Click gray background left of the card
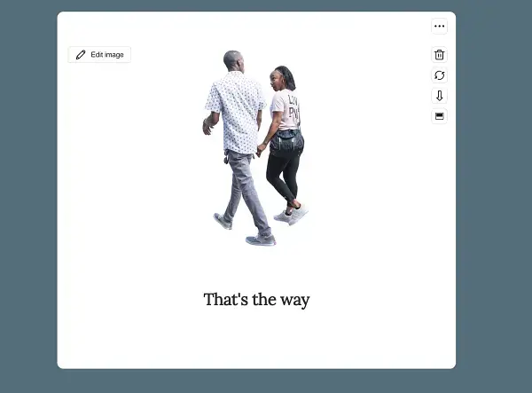532x393 pixels. 27,195
